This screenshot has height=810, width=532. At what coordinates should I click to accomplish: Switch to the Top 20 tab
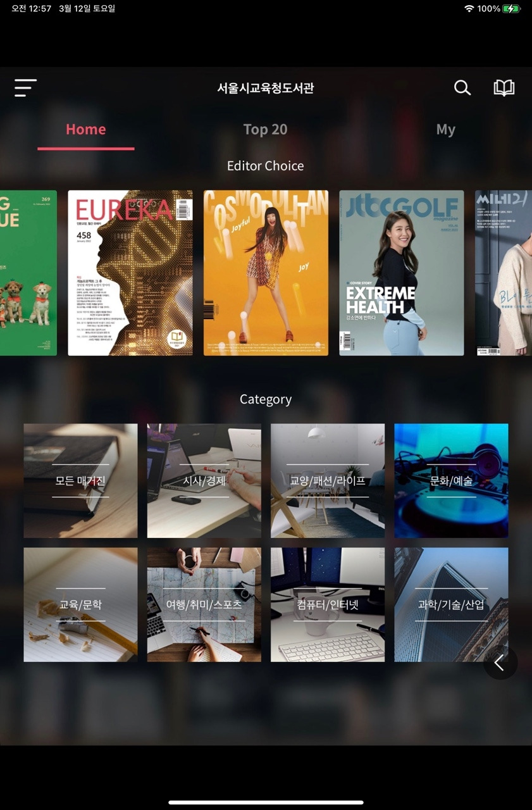266,129
